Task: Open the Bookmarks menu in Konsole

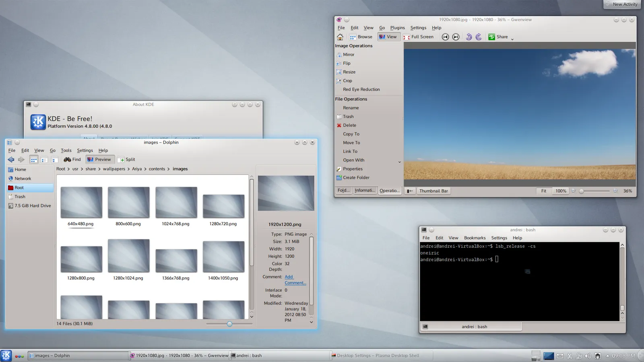Action: point(475,238)
